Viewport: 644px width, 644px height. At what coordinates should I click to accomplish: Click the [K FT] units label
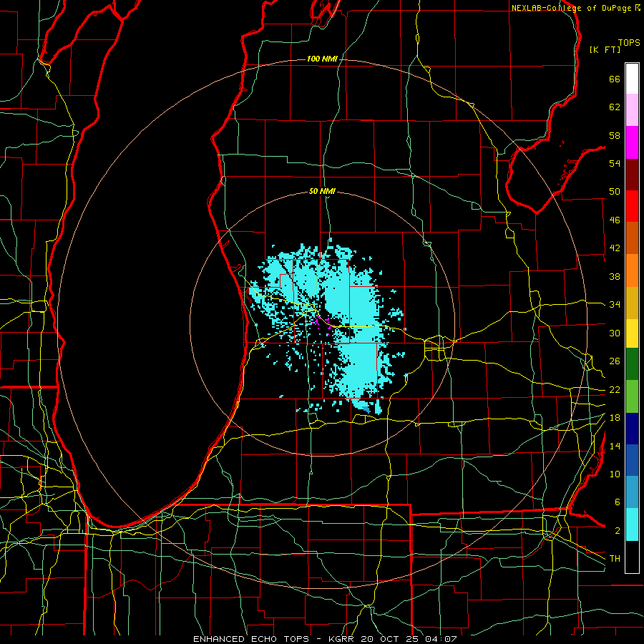pos(605,49)
